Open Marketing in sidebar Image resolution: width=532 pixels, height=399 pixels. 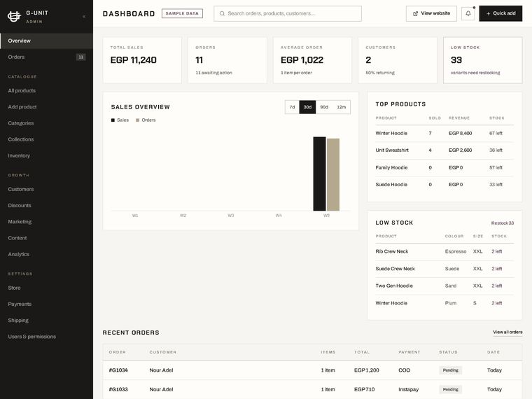coord(46,222)
